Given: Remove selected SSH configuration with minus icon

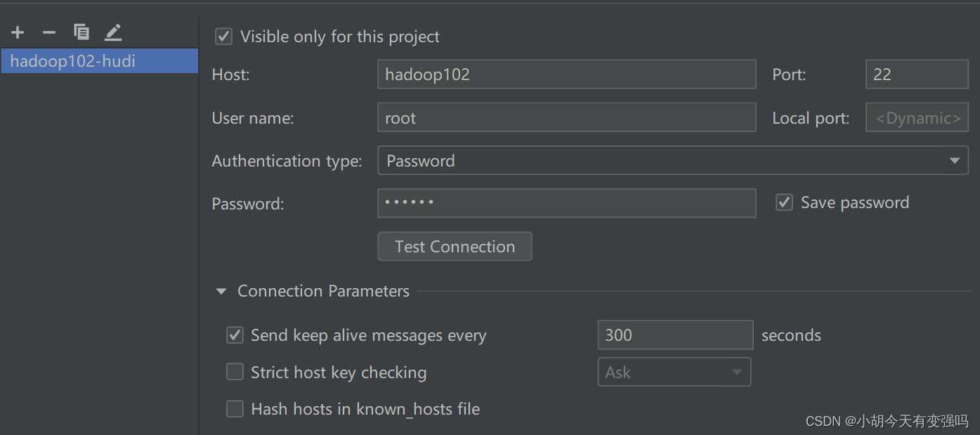Looking at the screenshot, I should point(49,32).
